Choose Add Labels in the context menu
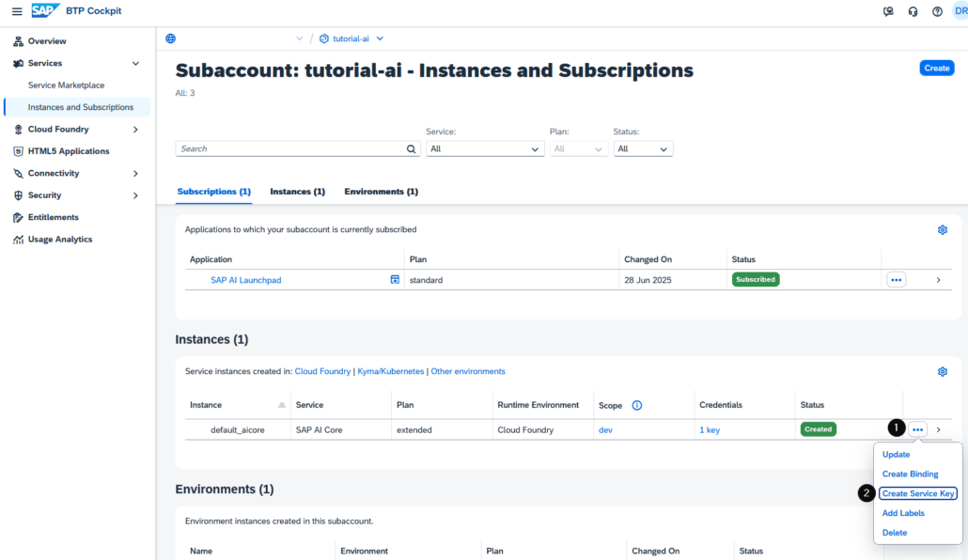The image size is (968, 560). 903,513
